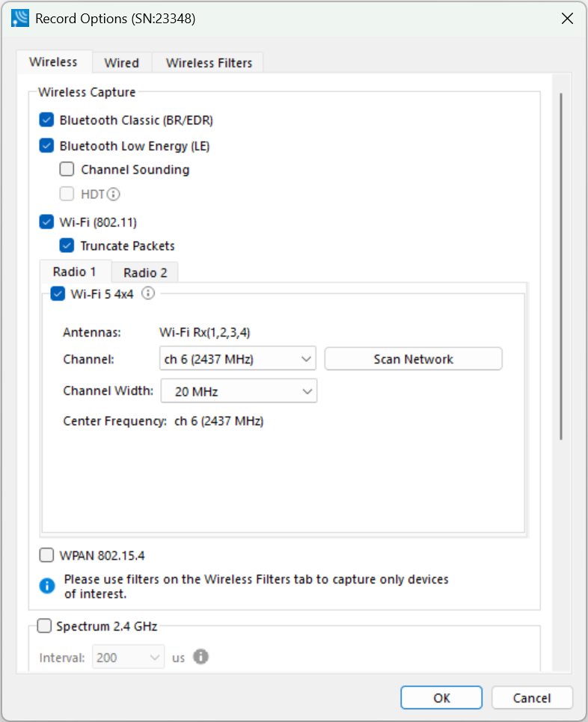Switch to the Wireless tab
Image resolution: width=588 pixels, height=722 pixels.
point(53,62)
